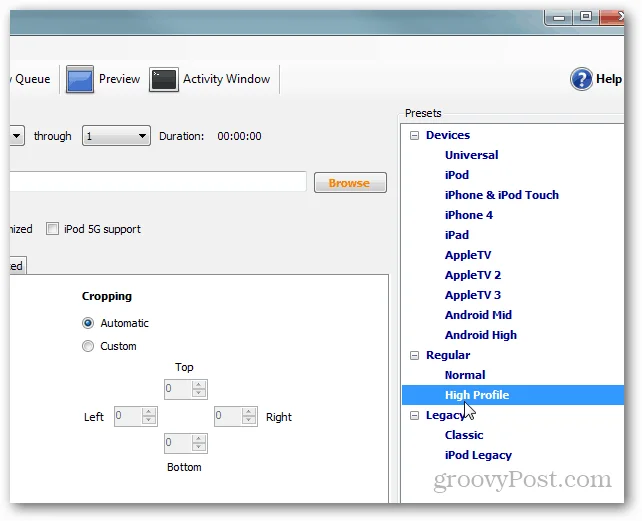Select the iPhone 4 preset
Image resolution: width=642 pixels, height=521 pixels.
tap(469, 215)
